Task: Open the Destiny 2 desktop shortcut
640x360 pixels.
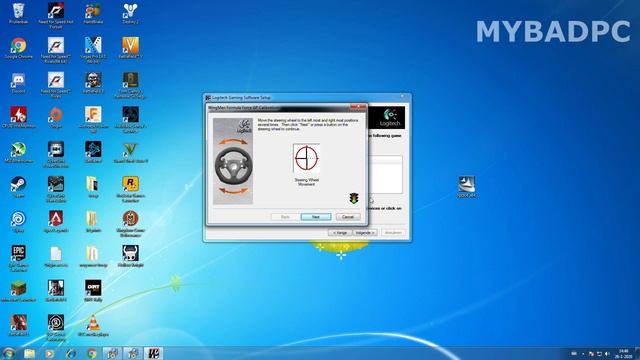Action: (x=130, y=13)
